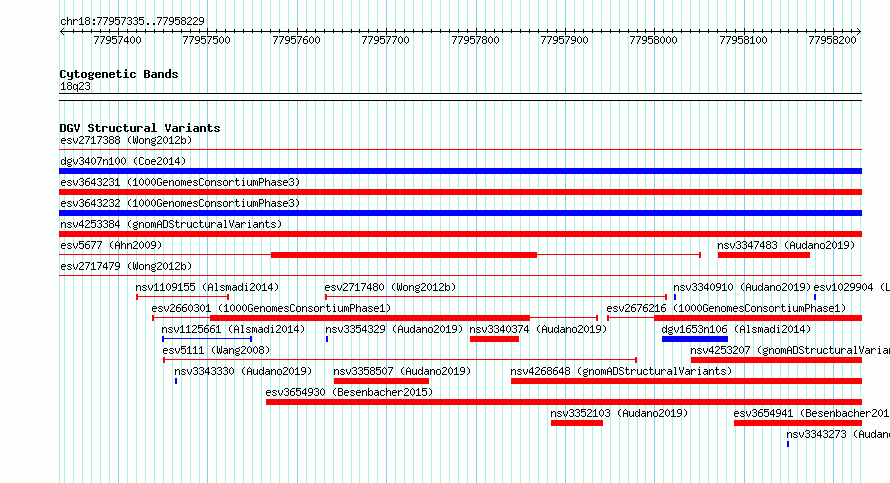
Task: Open esv2660301 1000GenomesConsortiumPhase1 label
Action: click(x=271, y=308)
